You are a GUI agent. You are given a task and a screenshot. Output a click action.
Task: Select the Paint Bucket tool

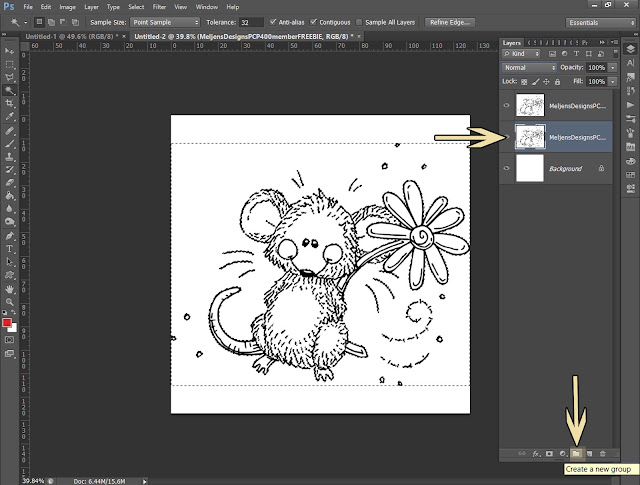tap(9, 196)
